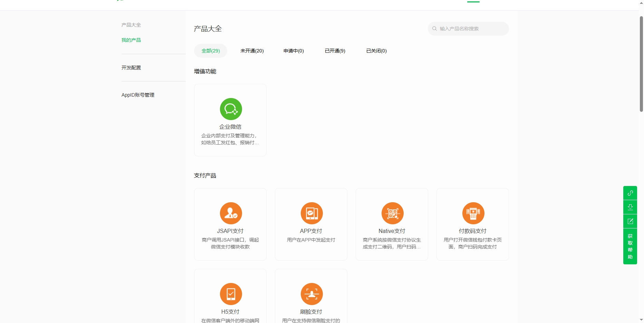Switch to the 全部(29) tab

[x=211, y=51]
